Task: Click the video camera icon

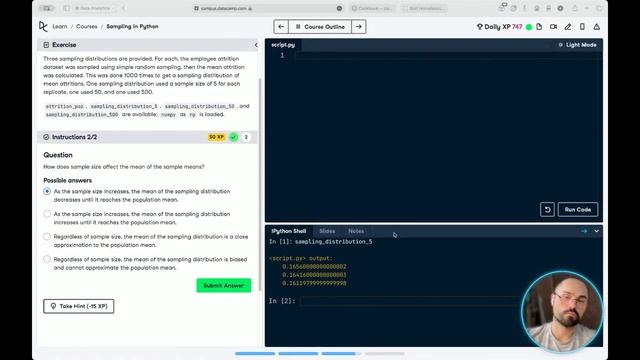Action: [x=553, y=27]
